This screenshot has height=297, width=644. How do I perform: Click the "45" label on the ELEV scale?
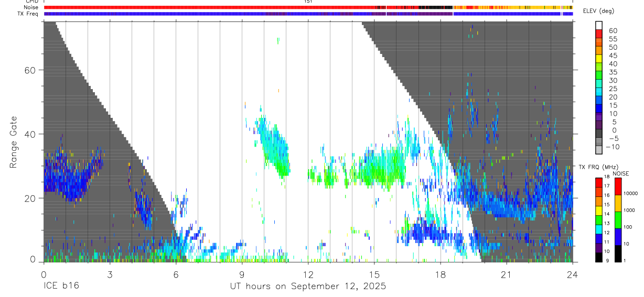click(613, 56)
